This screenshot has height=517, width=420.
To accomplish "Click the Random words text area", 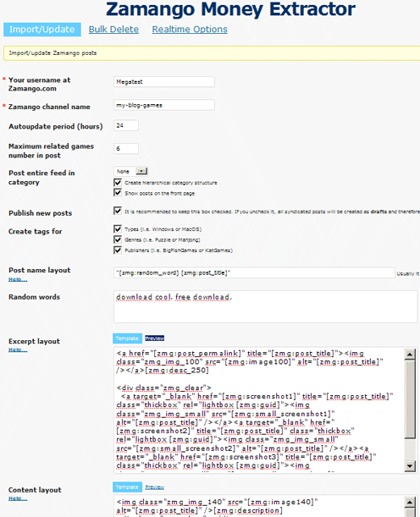I will [266, 306].
